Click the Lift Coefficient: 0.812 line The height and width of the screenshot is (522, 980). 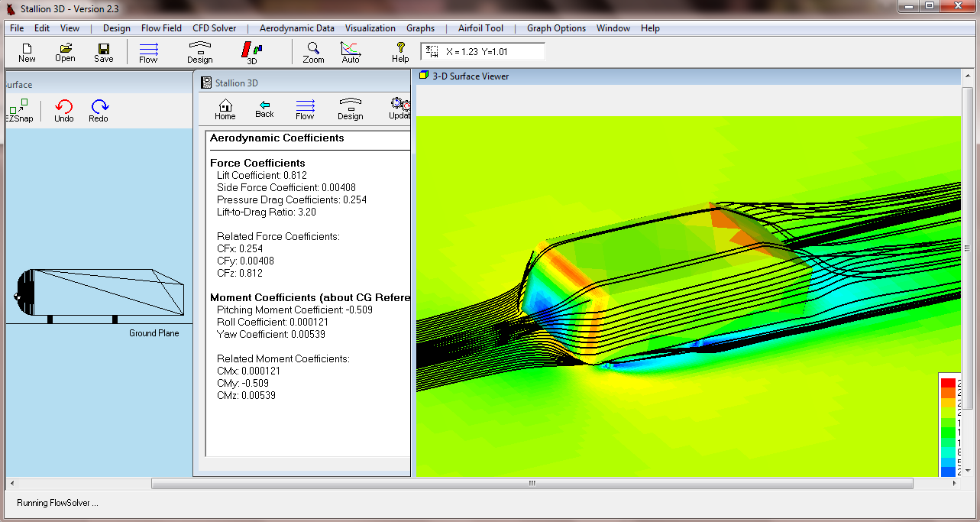(262, 175)
